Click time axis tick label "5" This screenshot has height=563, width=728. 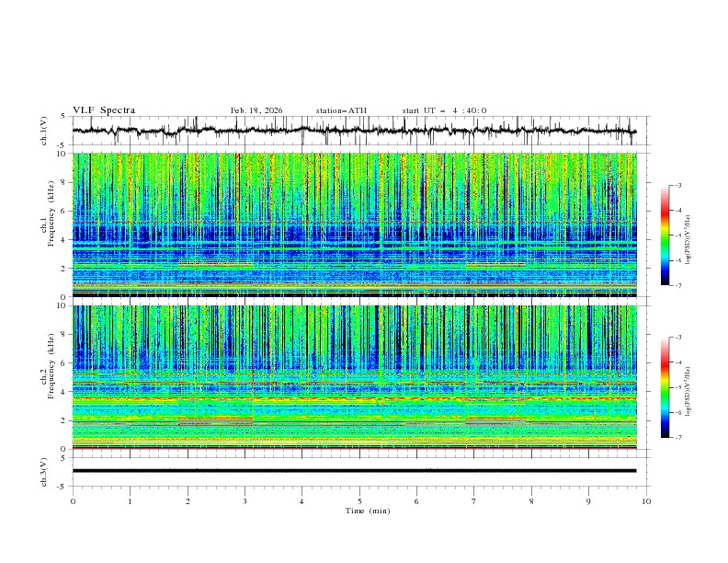(359, 501)
